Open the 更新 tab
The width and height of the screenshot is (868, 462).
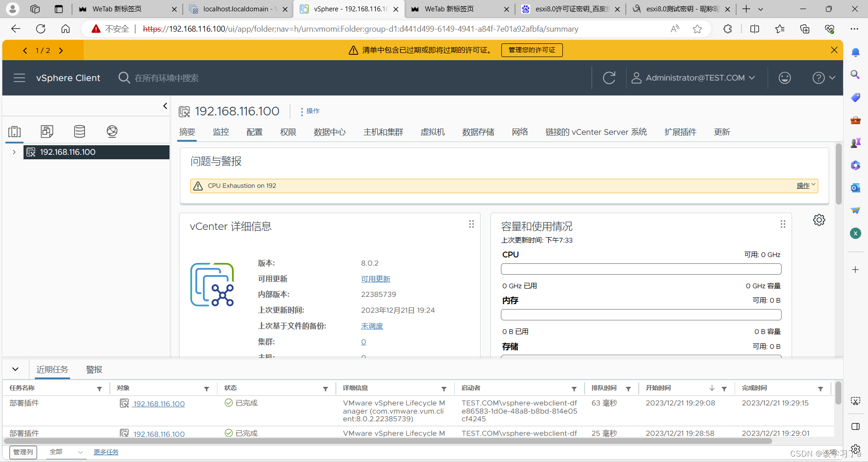[x=722, y=132]
